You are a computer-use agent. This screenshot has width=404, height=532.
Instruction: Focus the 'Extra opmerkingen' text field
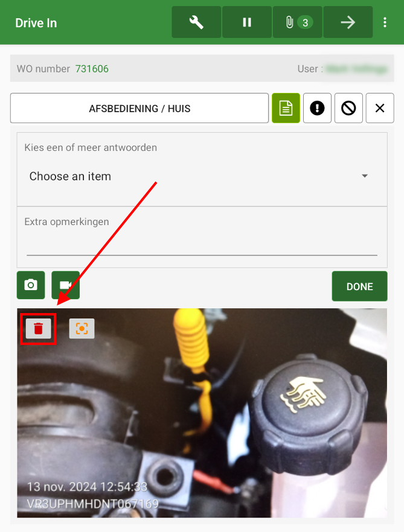click(x=202, y=245)
